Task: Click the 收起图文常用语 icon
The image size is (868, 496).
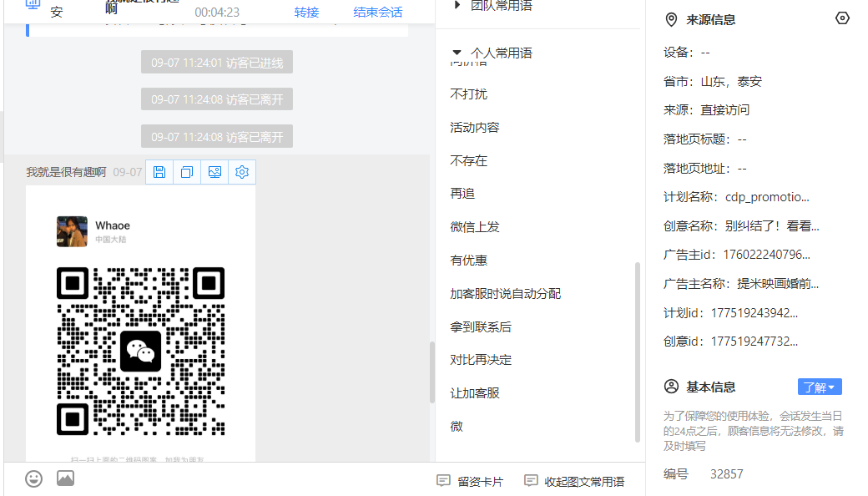Action: coord(531,480)
